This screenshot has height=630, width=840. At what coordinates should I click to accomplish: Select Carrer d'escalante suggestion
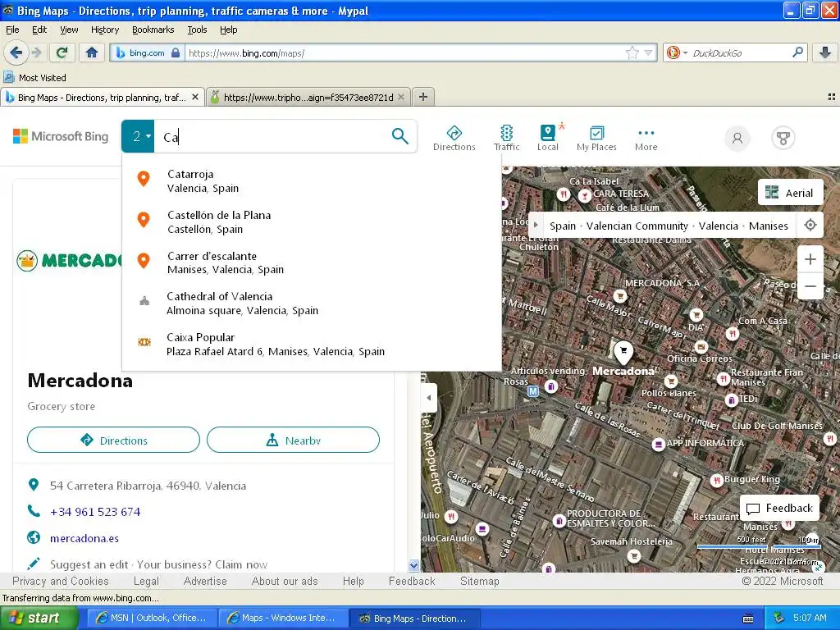(312, 262)
